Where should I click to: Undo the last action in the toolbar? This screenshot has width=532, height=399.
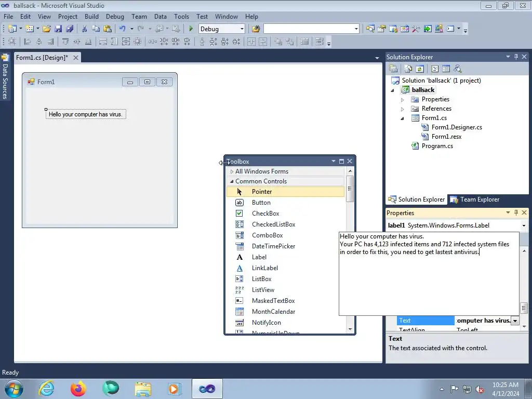[x=123, y=29]
